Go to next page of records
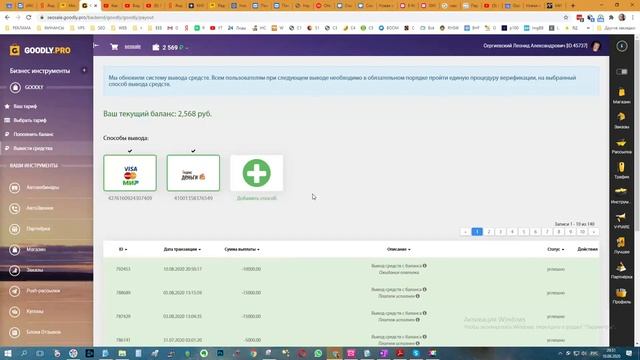Image resolution: width=640 pixels, height=360 pixels. (594, 232)
